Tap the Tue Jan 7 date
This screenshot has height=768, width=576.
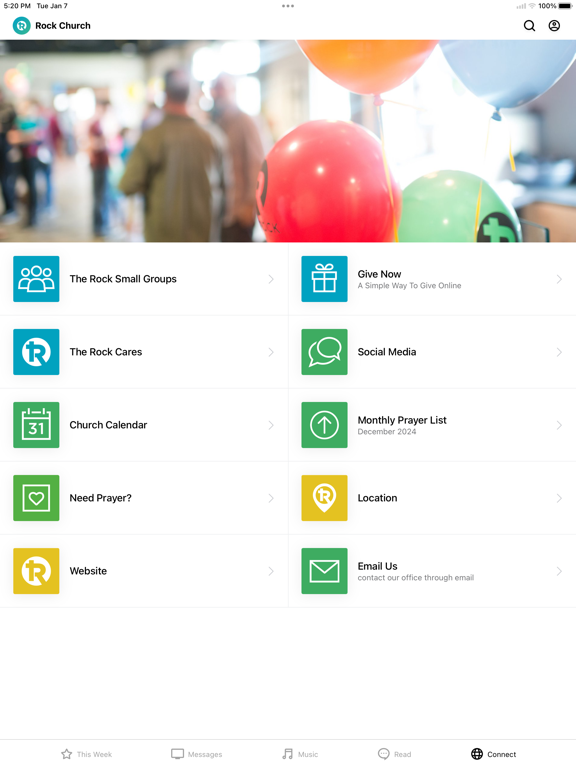point(52,6)
